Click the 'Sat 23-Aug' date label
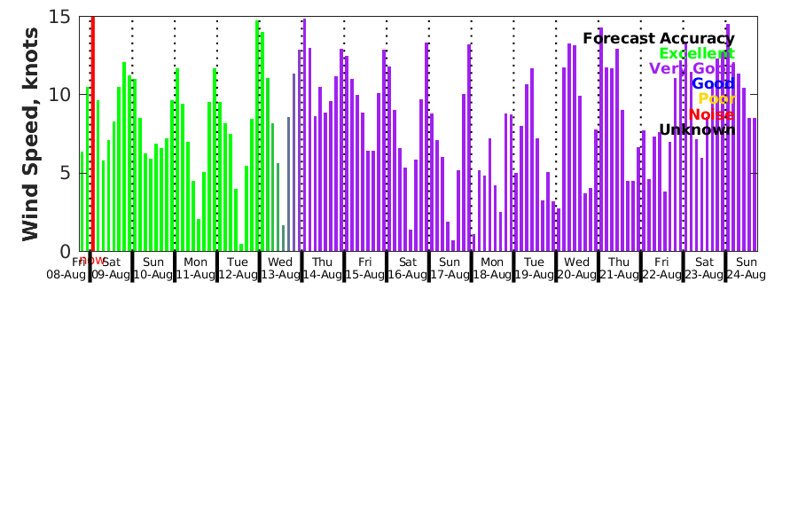798x532 pixels. tap(704, 269)
